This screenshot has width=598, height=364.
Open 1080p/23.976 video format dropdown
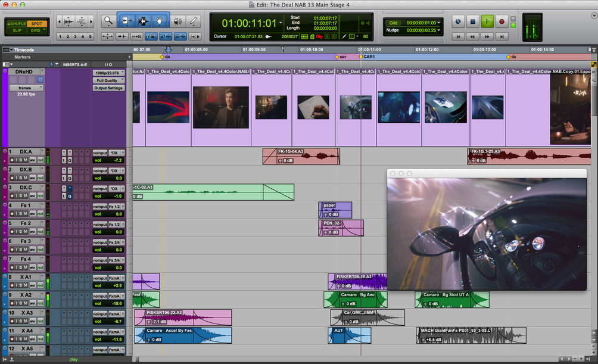(108, 73)
